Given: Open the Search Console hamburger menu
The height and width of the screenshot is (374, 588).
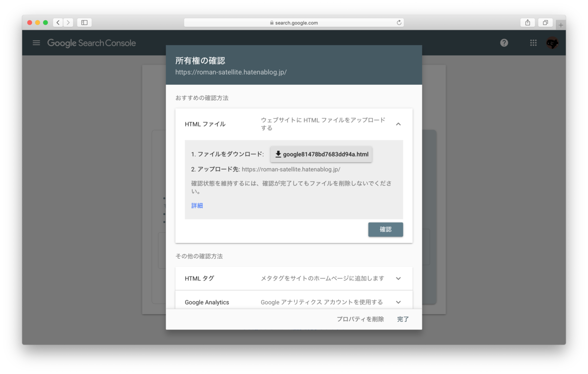Looking at the screenshot, I should pos(36,43).
